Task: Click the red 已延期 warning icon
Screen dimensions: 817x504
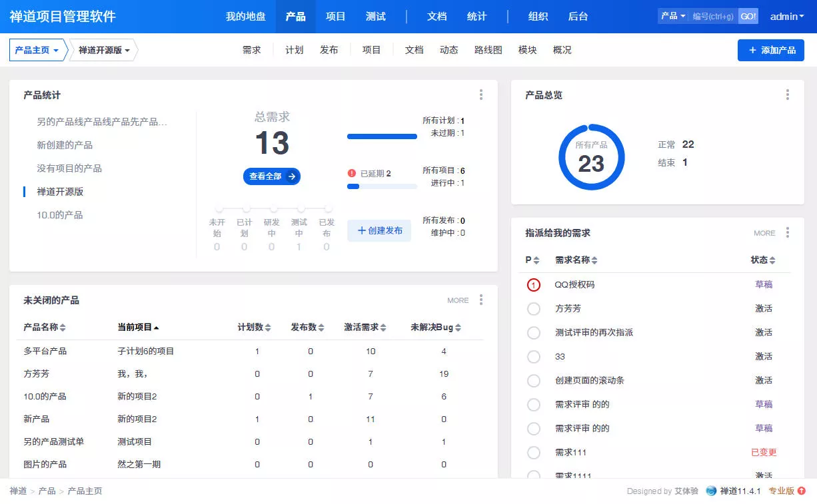Action: [352, 173]
